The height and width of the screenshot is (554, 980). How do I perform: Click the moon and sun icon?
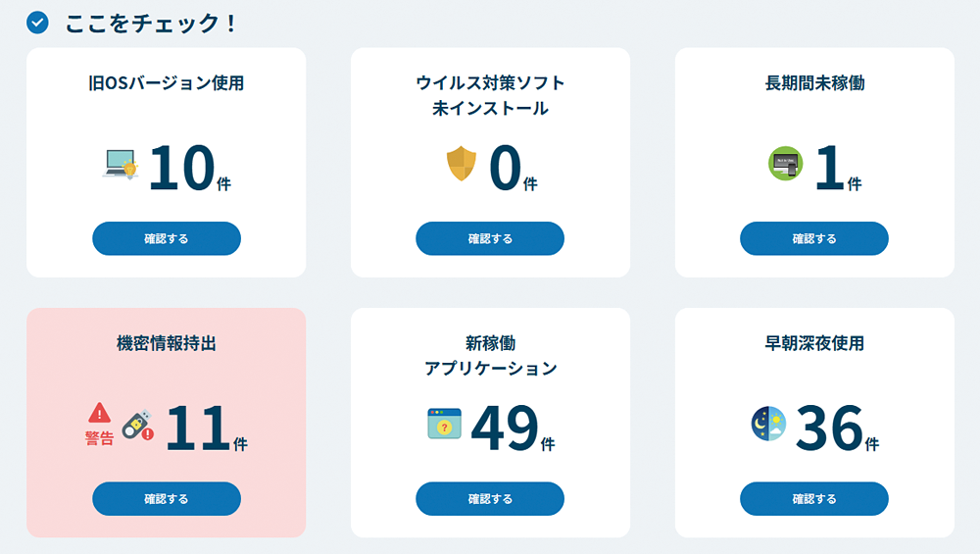pos(768,424)
